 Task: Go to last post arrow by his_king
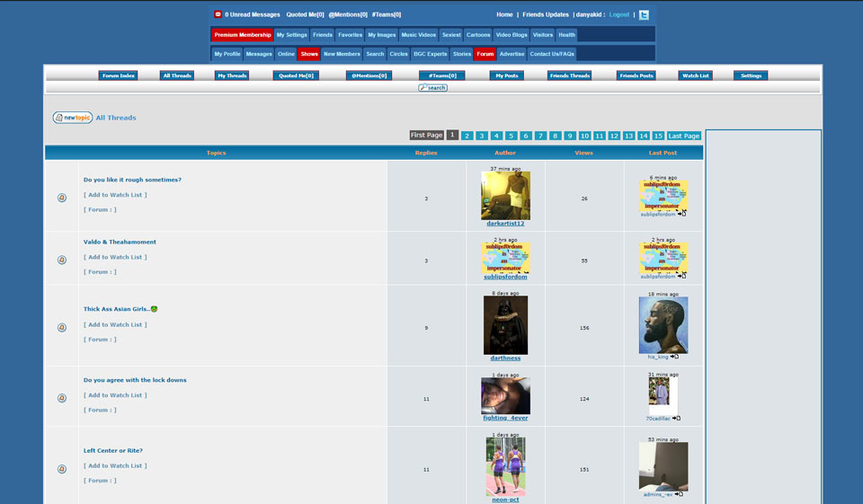(674, 357)
